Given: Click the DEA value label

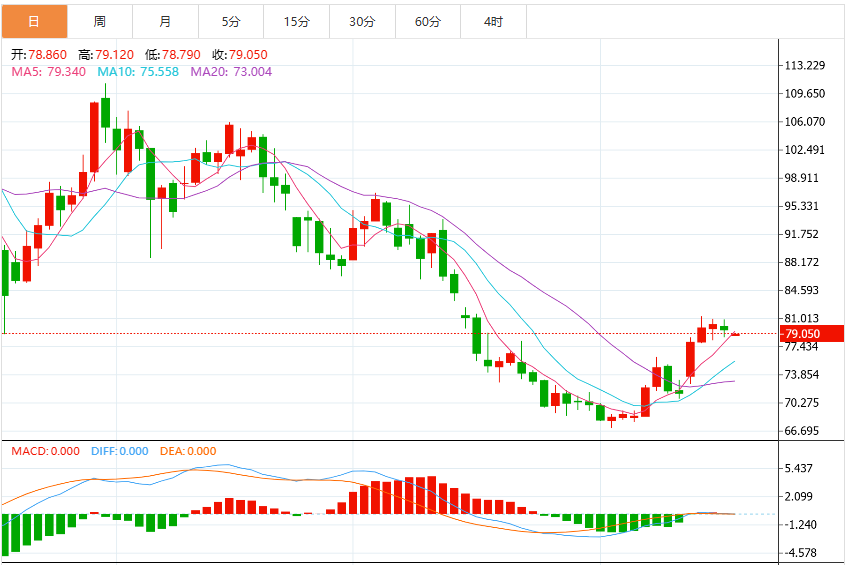Looking at the screenshot, I should (188, 451).
